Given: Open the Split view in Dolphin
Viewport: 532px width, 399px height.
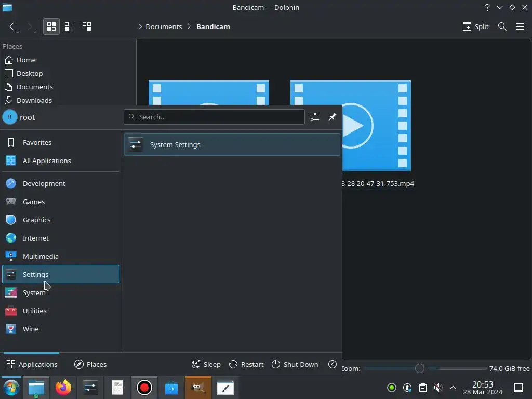Looking at the screenshot, I should pyautogui.click(x=475, y=26).
